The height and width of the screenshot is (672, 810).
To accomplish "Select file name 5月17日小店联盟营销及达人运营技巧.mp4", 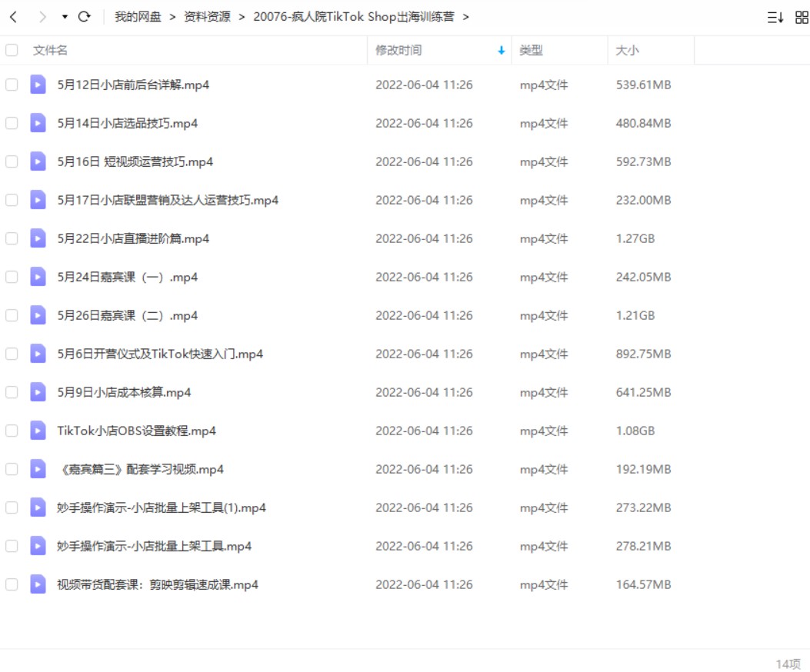I will (168, 200).
